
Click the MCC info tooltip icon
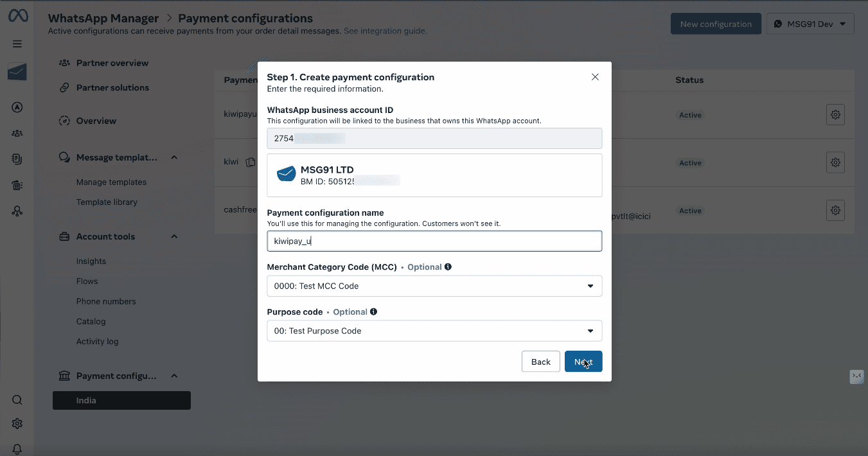pos(448,267)
